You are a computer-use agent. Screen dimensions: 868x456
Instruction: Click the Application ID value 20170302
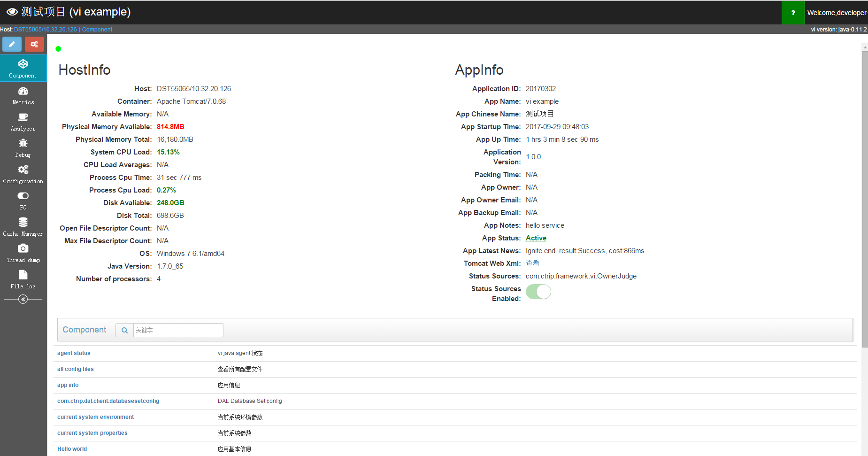pos(541,89)
